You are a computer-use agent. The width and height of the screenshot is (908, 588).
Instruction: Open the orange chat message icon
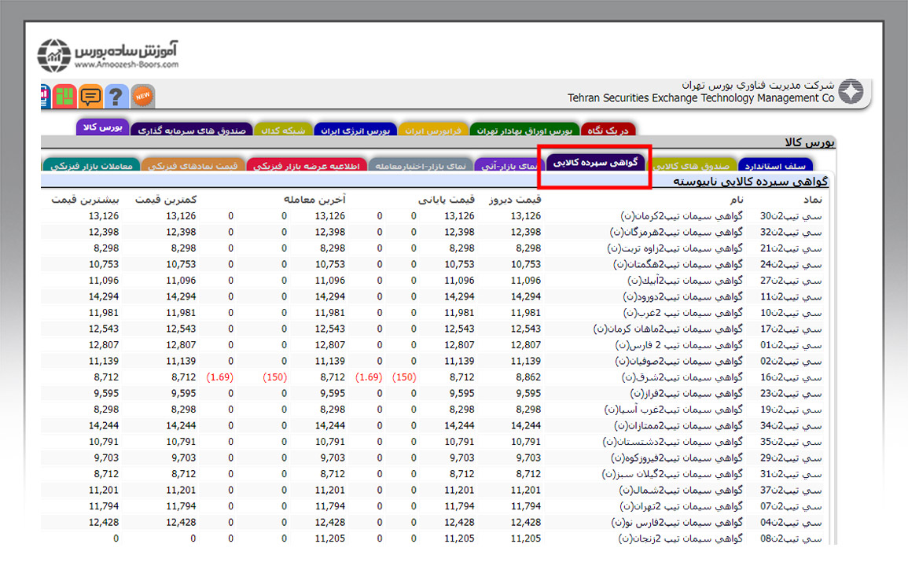click(x=90, y=96)
